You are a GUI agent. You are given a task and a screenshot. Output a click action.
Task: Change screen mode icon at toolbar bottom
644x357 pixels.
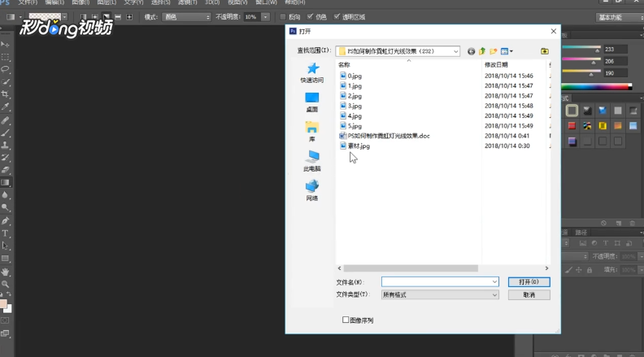tap(5, 333)
